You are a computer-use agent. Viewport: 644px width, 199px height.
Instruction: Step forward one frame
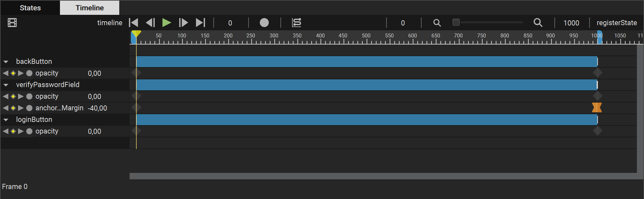[183, 23]
